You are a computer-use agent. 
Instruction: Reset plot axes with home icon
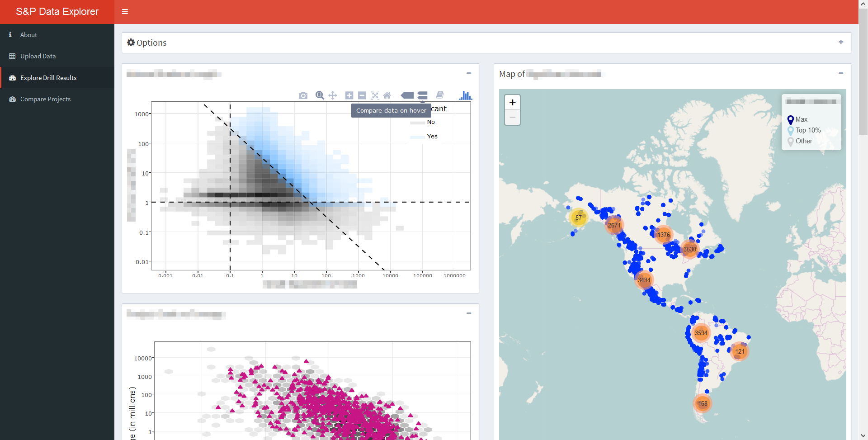point(387,95)
